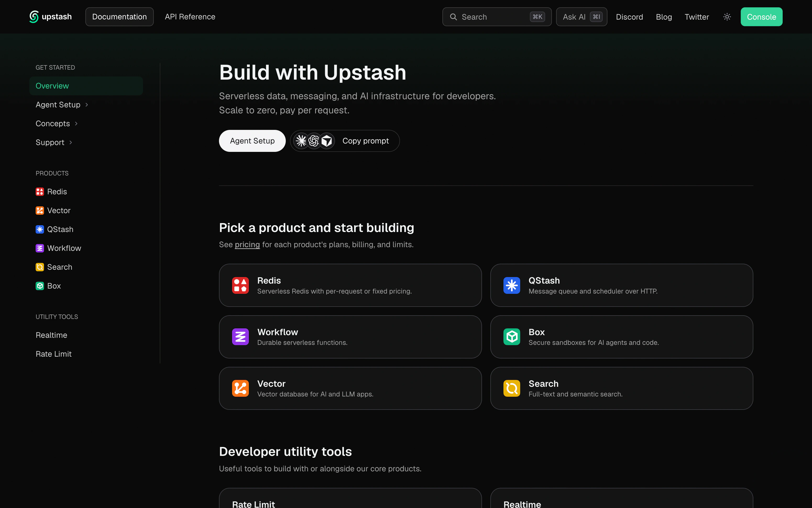Image resolution: width=812 pixels, height=508 pixels.
Task: Expand the Concepts sidebar chevron
Action: tap(76, 124)
